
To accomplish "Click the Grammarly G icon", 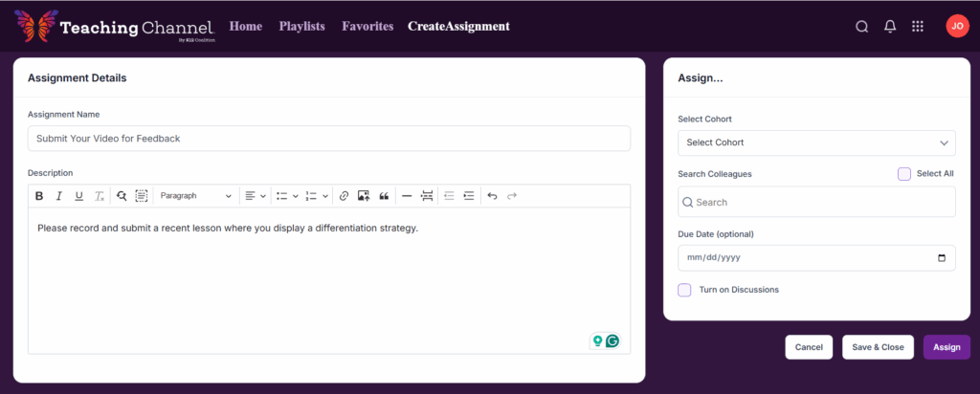I will point(613,341).
